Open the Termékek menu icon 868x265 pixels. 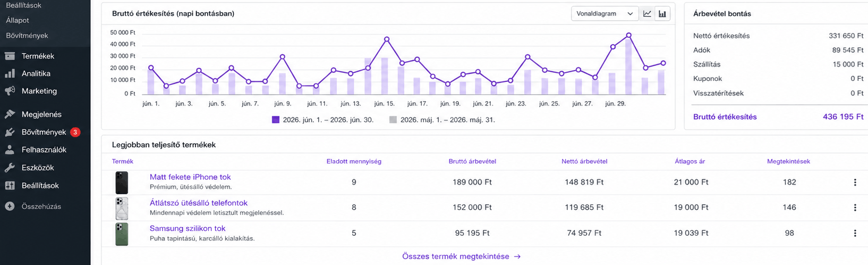(x=10, y=56)
